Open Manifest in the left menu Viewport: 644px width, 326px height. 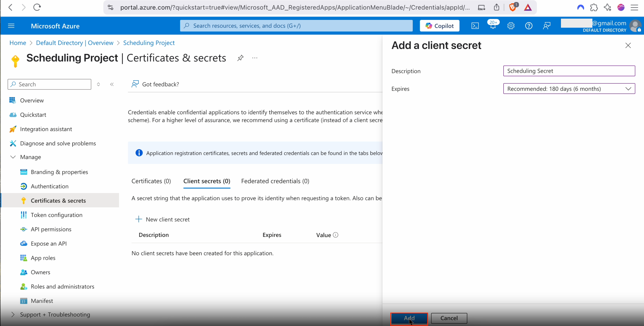(42, 301)
